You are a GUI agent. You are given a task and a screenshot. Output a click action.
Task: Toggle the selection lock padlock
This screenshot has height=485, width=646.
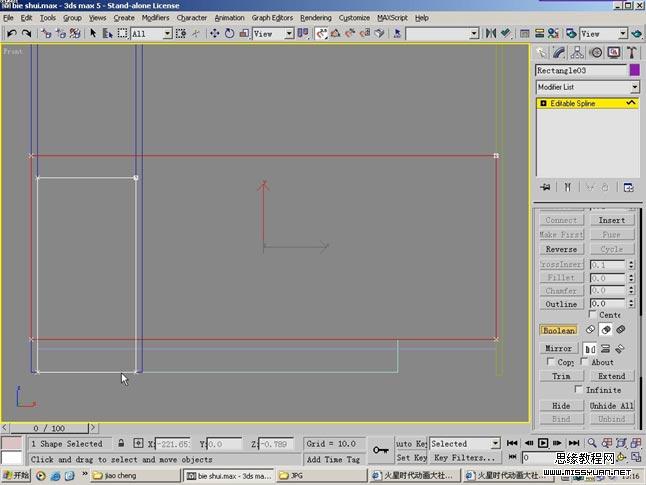[x=121, y=443]
